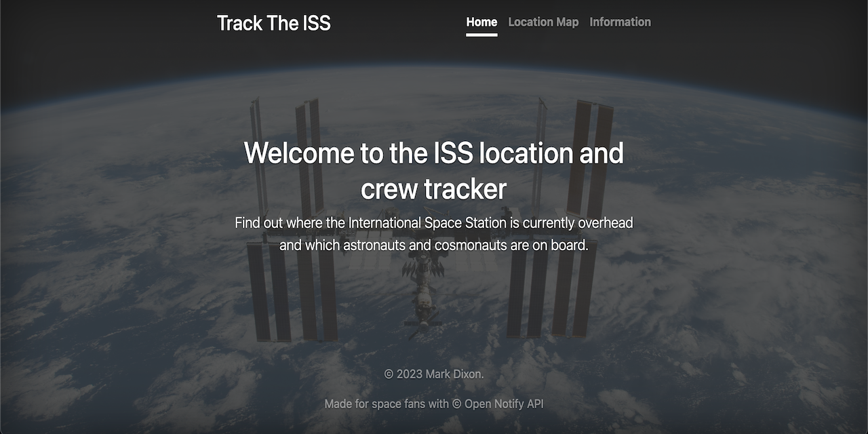Select the welcome headline about ISS tracker
Image resolution: width=868 pixels, height=434 pixels.
click(x=434, y=171)
